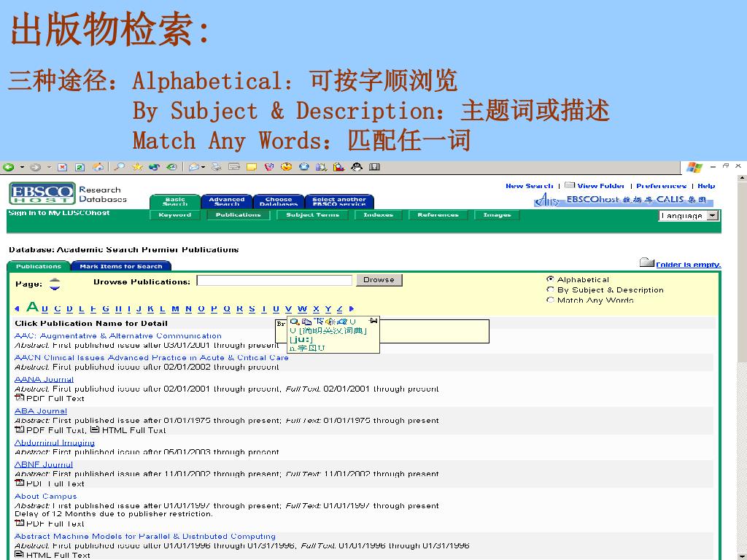Image resolution: width=747 pixels, height=560 pixels.
Task: Click the PDF Full Text icon under AANA Journal
Action: pos(20,397)
